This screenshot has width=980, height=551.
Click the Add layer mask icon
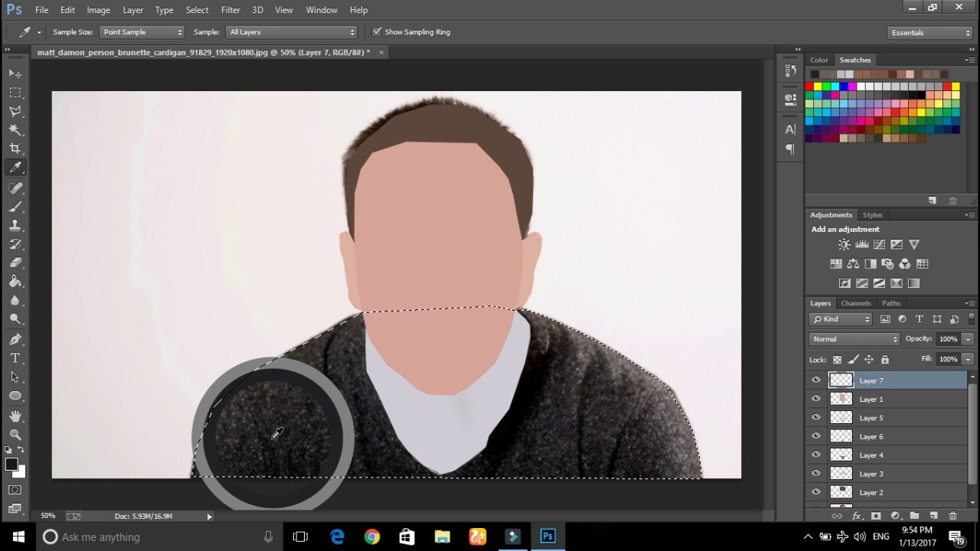tap(876, 517)
